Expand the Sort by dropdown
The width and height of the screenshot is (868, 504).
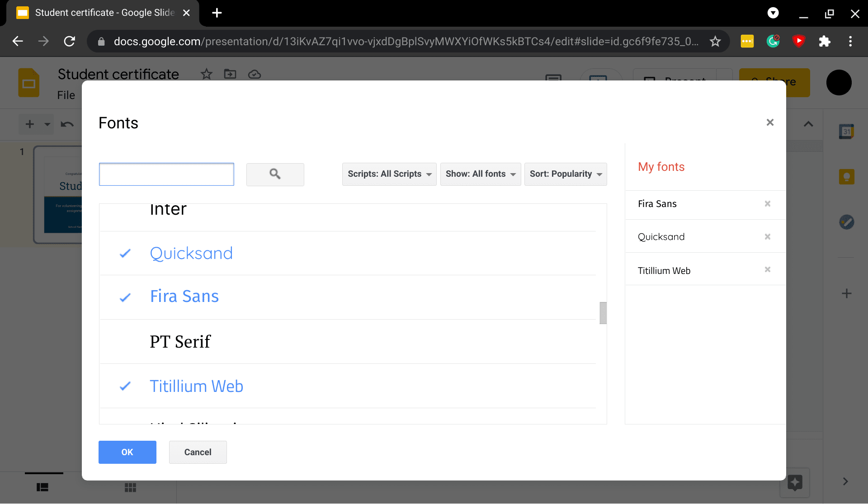pos(565,174)
